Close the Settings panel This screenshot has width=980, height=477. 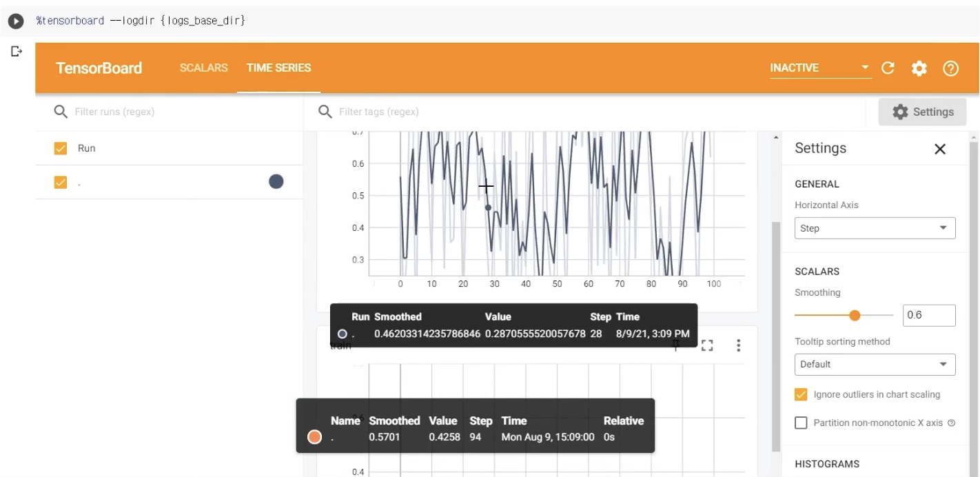coord(940,149)
